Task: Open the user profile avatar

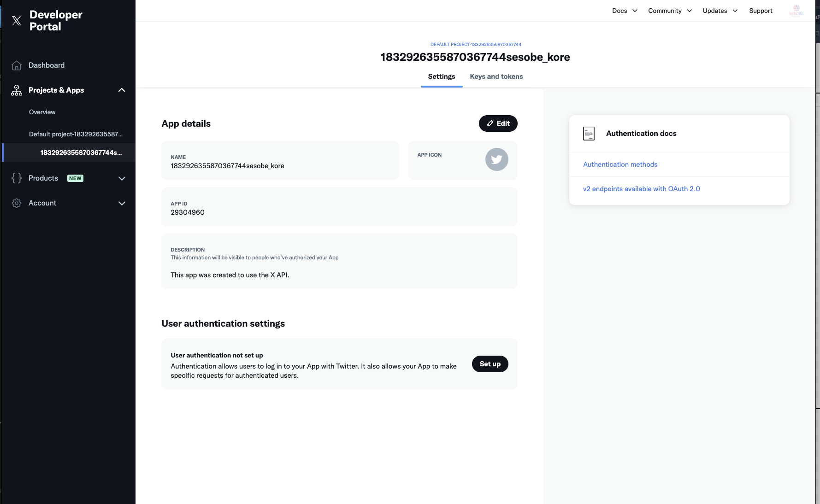Action: (796, 11)
